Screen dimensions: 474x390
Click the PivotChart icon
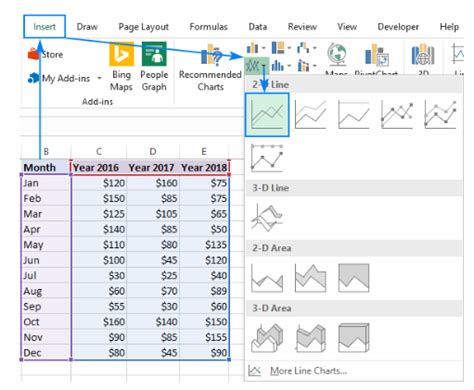pos(376,55)
